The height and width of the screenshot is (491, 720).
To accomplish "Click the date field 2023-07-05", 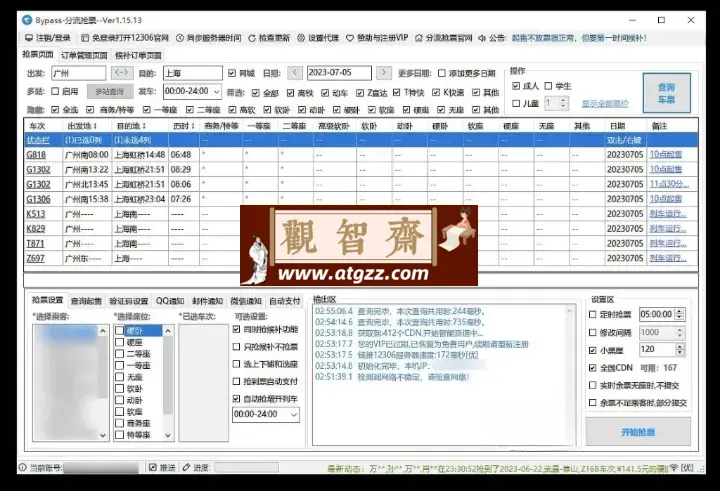I will coord(339,73).
